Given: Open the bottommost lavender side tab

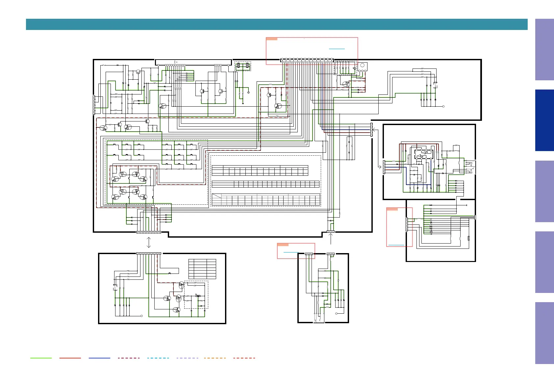Looking at the screenshot, I should (x=544, y=333).
